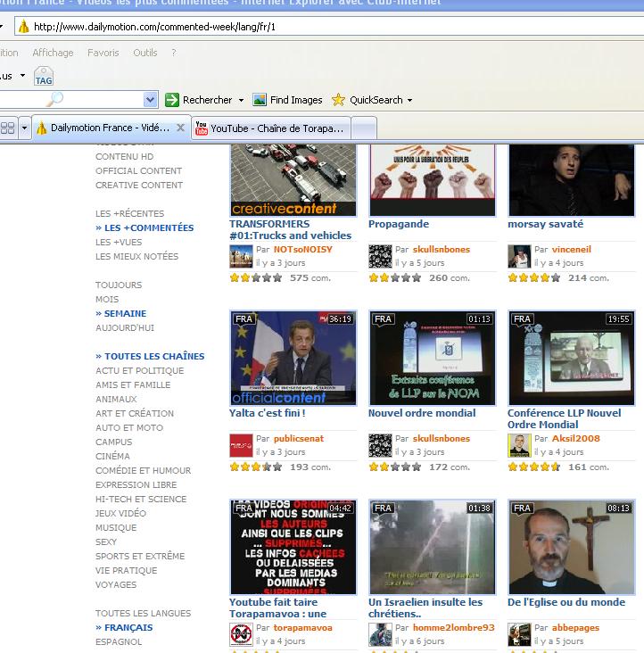The image size is (644, 653).
Task: Select ESPAGNOL language
Action: (x=119, y=641)
